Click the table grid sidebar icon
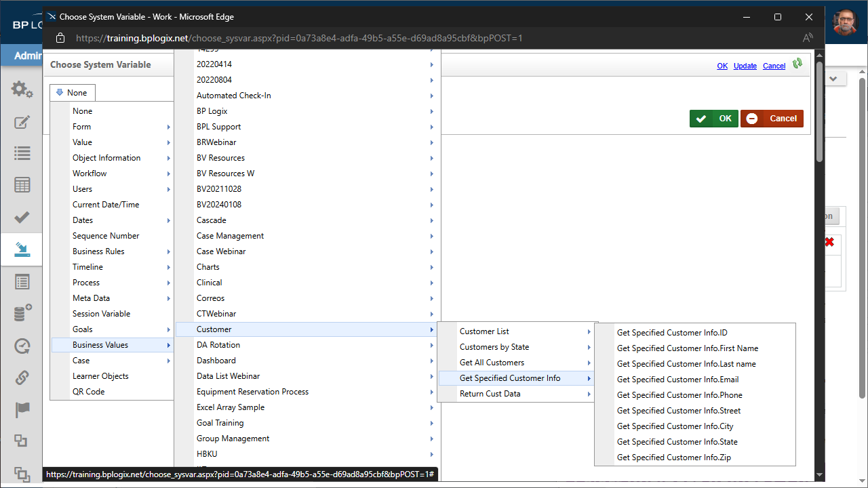Image resolution: width=868 pixels, height=488 pixels. tap(22, 185)
